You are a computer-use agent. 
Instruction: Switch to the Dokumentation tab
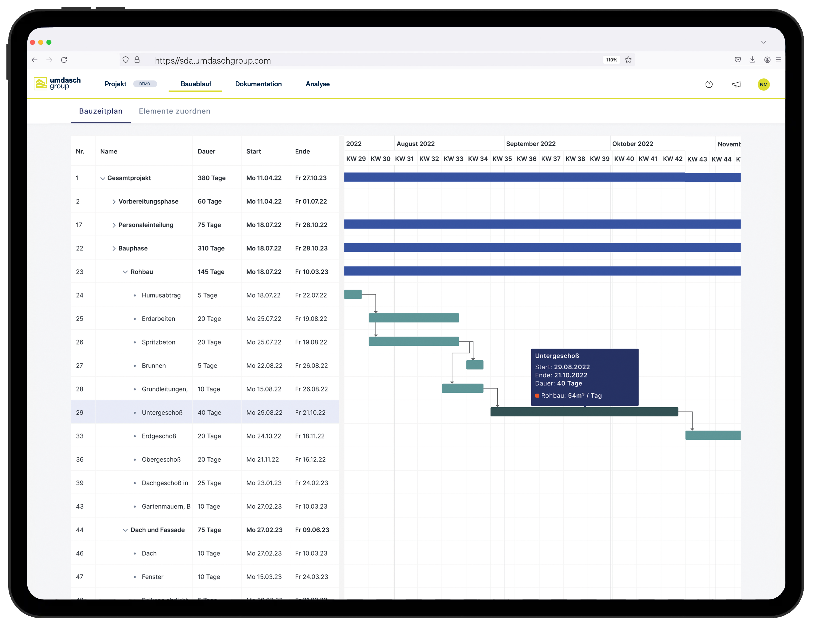tap(258, 84)
